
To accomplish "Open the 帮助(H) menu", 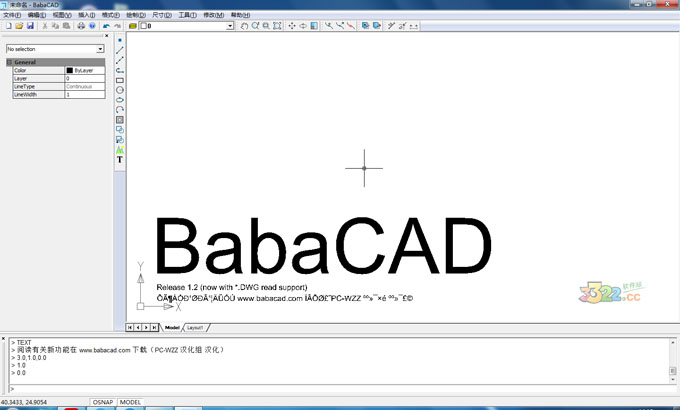I will click(x=240, y=15).
